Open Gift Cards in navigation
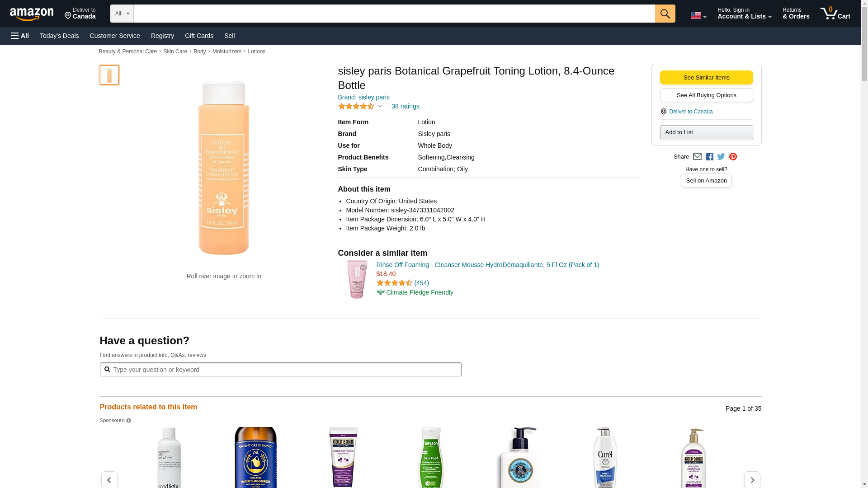 click(199, 36)
